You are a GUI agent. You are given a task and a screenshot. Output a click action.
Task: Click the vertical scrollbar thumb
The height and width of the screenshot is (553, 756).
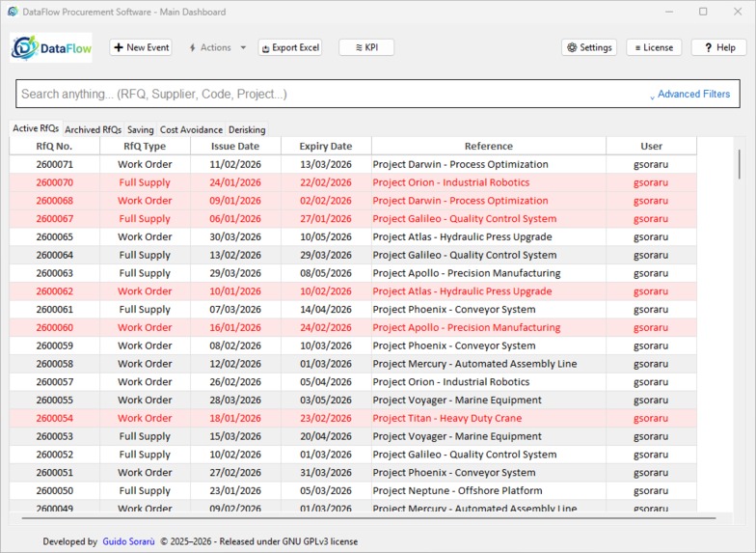[739, 164]
